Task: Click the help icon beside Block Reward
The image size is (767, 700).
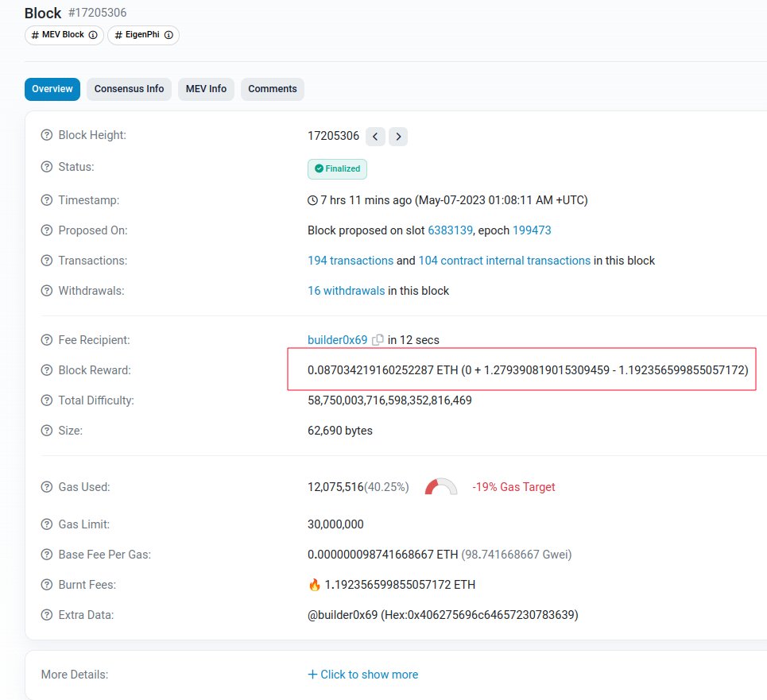Action: click(46, 370)
